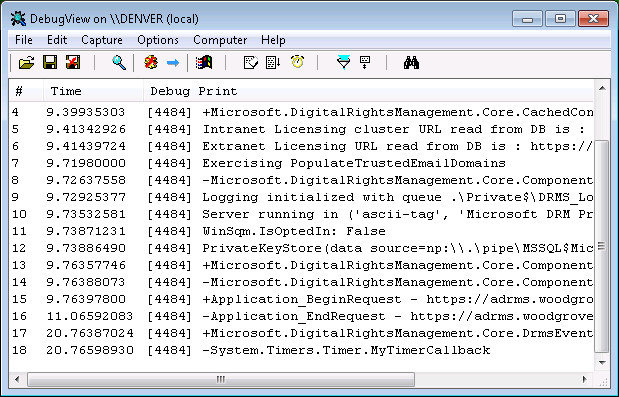Click row number 12
The height and width of the screenshot is (397, 619).
click(x=19, y=248)
